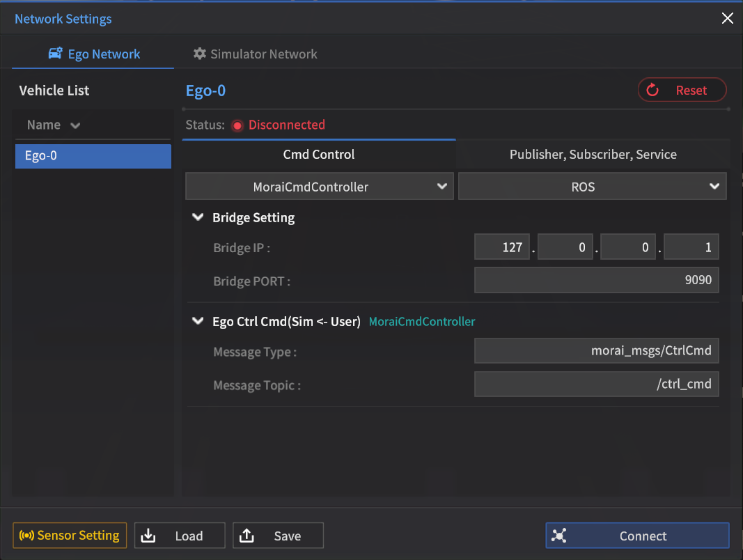Collapse the Ego Ctrl Cmd section
The height and width of the screenshot is (560, 743).
(x=197, y=322)
